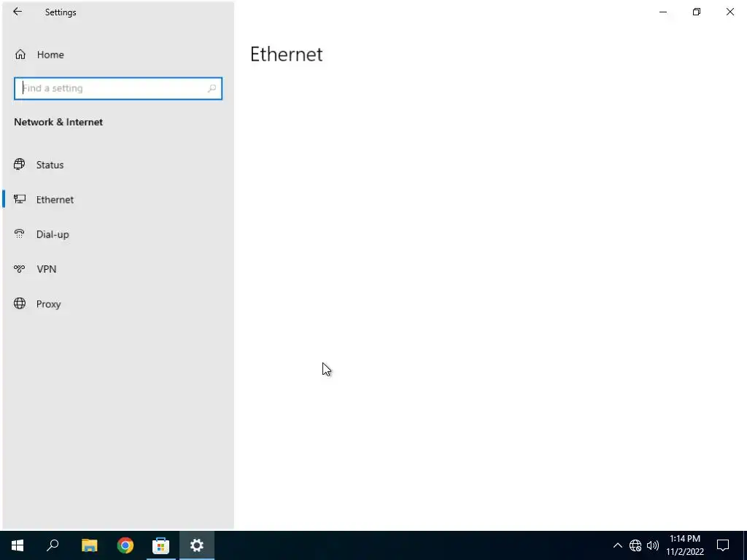Open Microsoft Store from the taskbar
The image size is (747, 560).
pos(161,545)
